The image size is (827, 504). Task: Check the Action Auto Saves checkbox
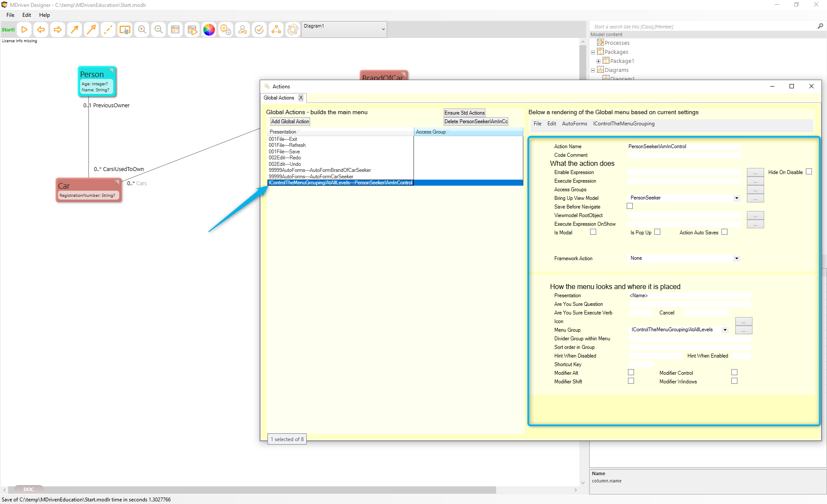[x=724, y=232]
